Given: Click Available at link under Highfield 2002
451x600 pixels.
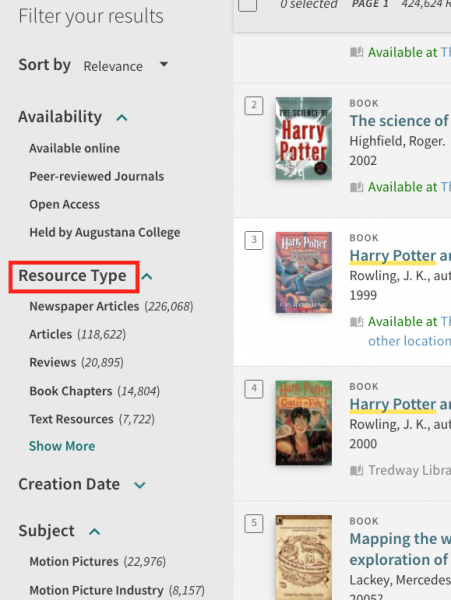Looking at the screenshot, I should tap(409, 187).
